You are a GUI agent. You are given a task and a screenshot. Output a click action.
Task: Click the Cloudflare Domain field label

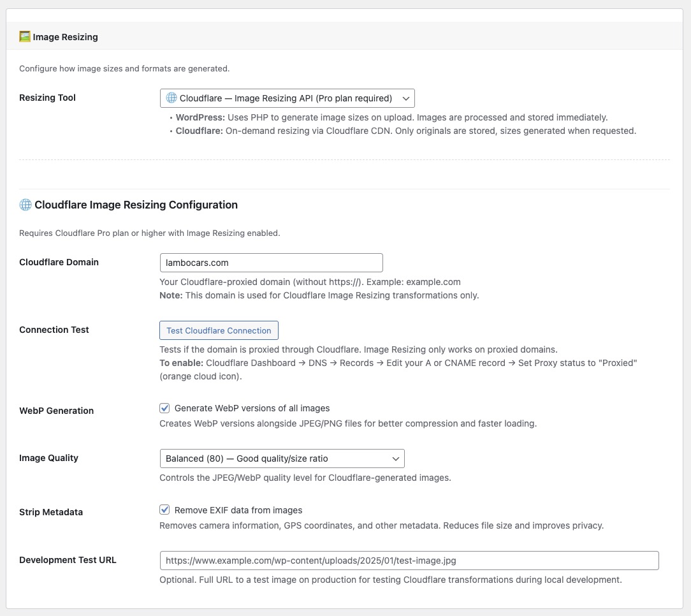tap(59, 262)
